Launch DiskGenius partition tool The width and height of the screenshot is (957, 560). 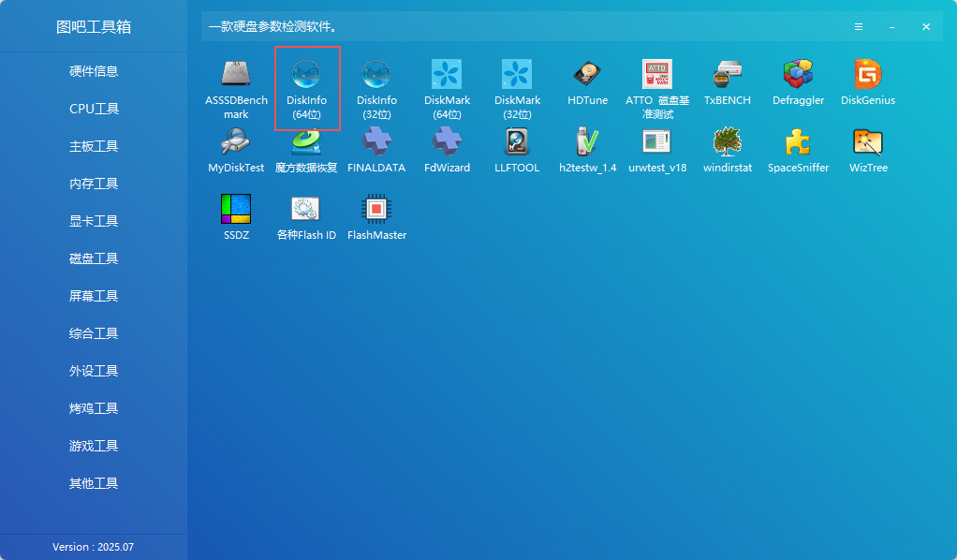tap(868, 82)
